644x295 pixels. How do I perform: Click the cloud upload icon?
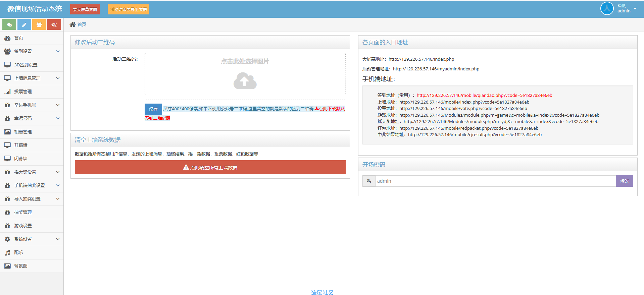pyautogui.click(x=245, y=81)
